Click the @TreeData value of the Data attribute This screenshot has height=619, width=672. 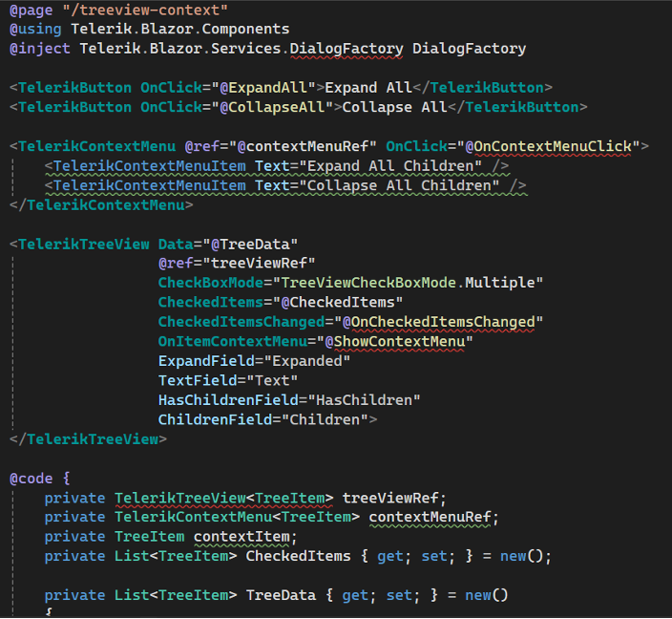click(250, 245)
